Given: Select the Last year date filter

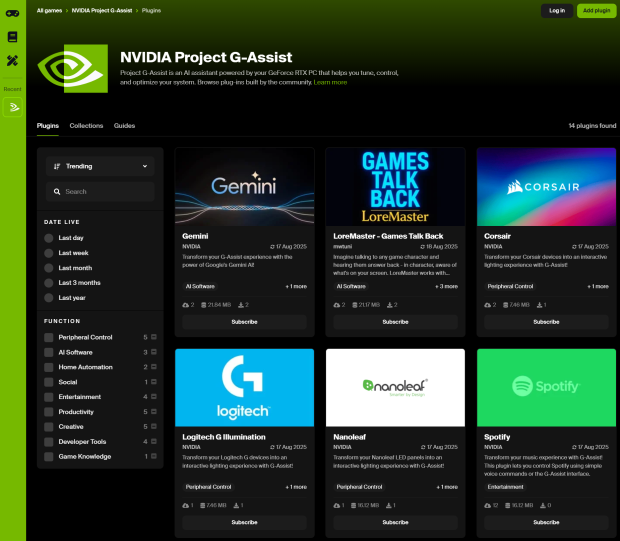Looking at the screenshot, I should [49, 298].
